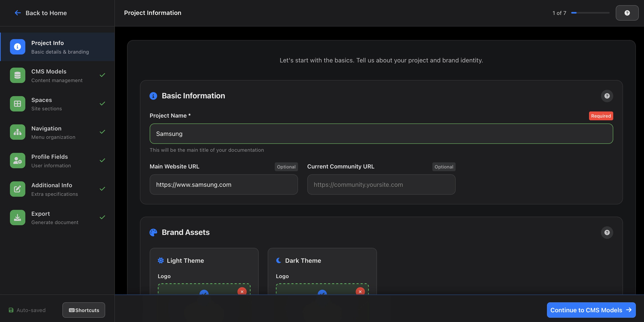This screenshot has width=644, height=322.
Task: Click the Auto-saved disk icon
Action: (11, 310)
